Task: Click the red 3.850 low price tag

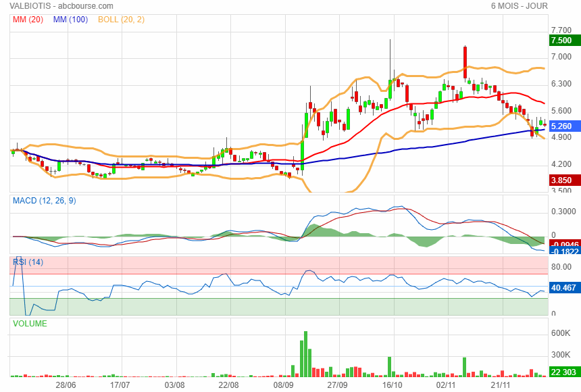Action: coord(565,180)
